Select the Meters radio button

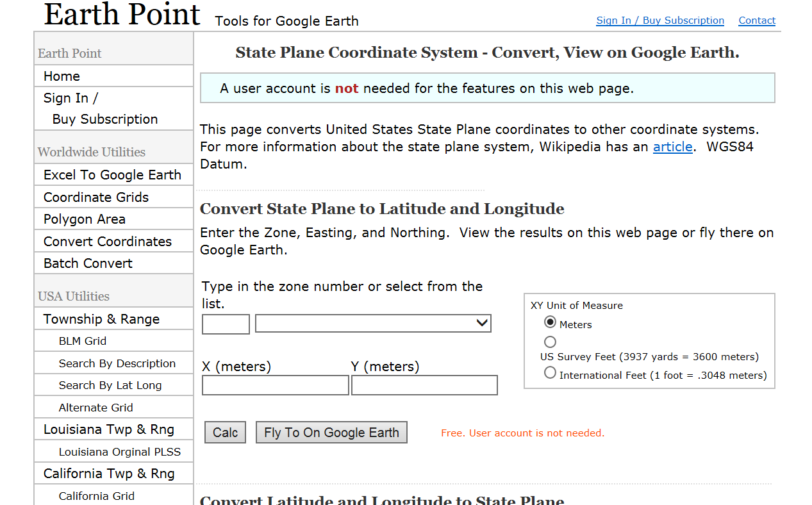[550, 322]
